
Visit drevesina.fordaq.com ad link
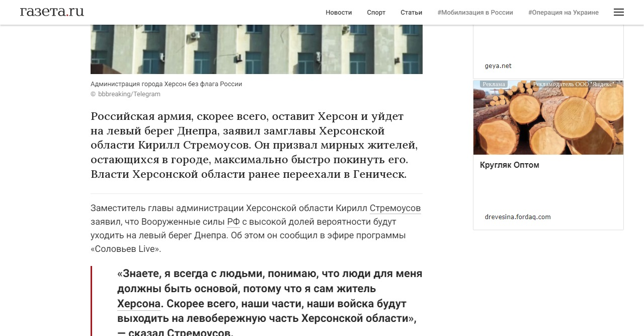point(518,217)
